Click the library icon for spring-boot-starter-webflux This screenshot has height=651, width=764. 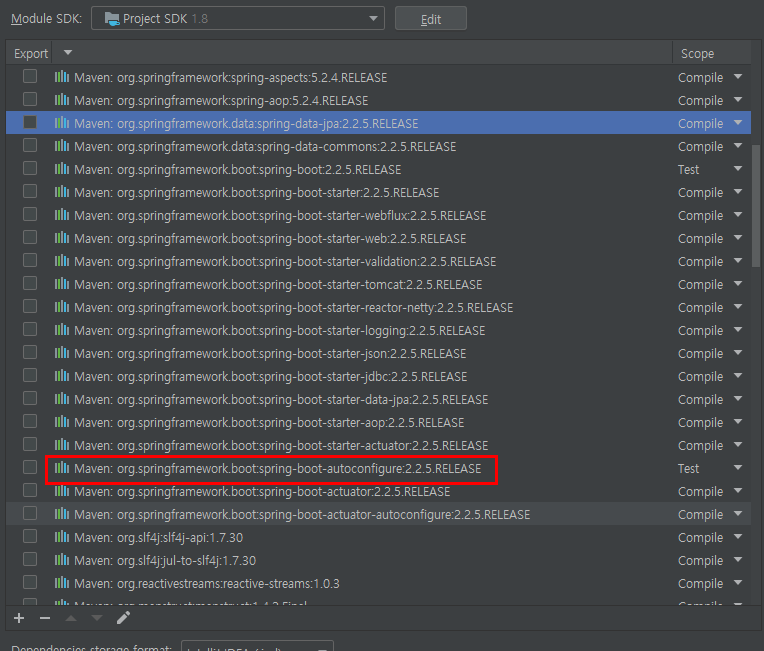click(x=62, y=214)
